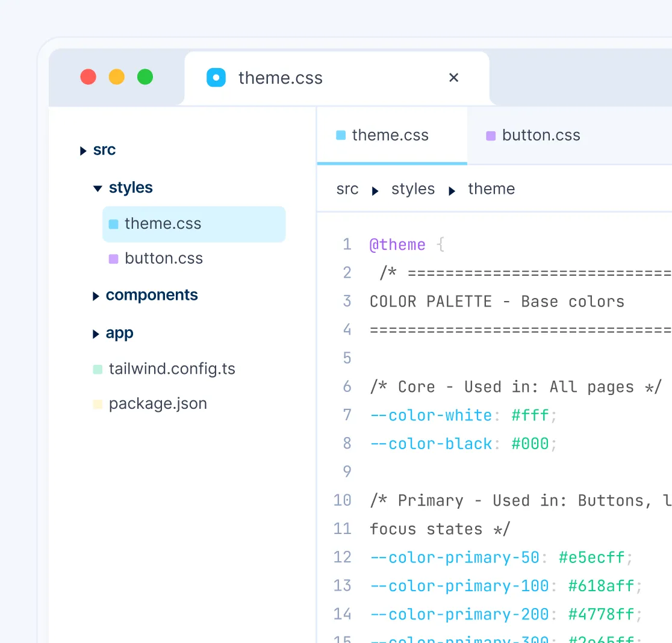
Task: Click the styles breadcrumb
Action: pos(412,189)
